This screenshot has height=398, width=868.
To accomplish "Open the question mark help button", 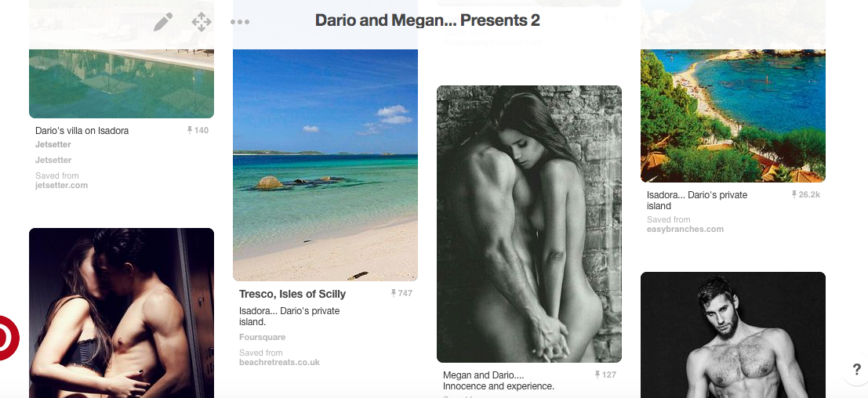I will [856, 370].
